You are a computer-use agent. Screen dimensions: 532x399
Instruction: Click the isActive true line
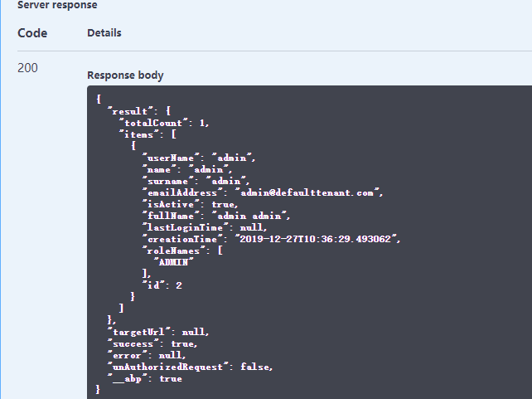point(190,203)
